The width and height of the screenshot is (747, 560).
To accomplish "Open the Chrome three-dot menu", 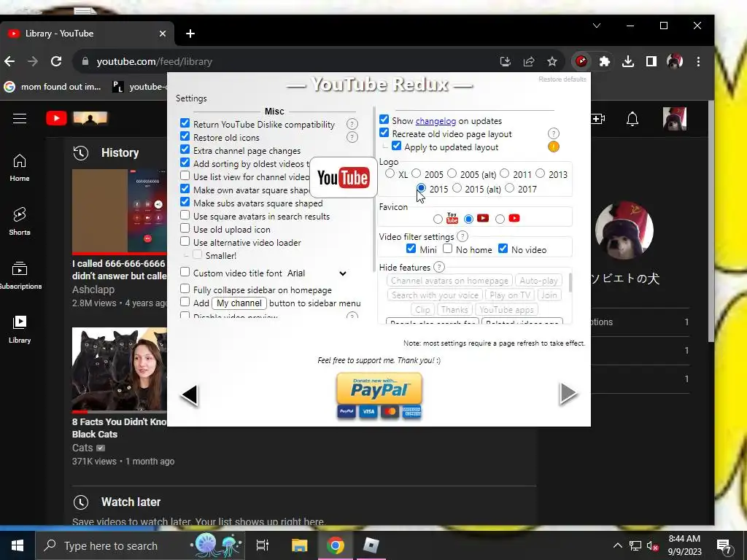I will click(698, 61).
